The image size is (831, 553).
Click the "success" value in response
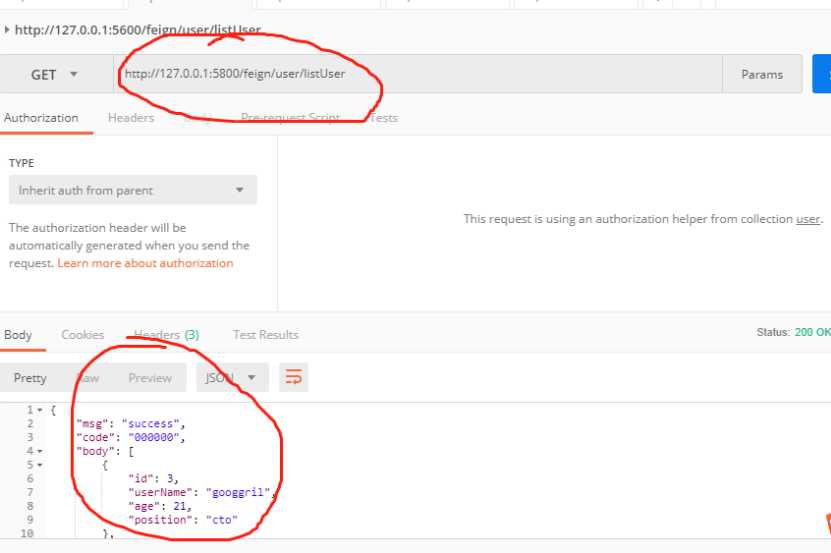pyautogui.click(x=151, y=424)
